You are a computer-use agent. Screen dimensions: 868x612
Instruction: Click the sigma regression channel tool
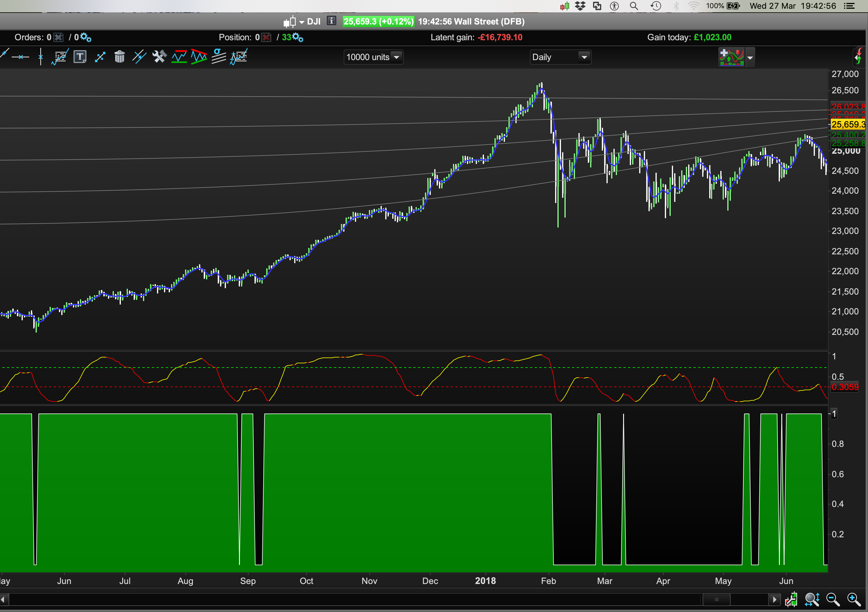coord(219,57)
